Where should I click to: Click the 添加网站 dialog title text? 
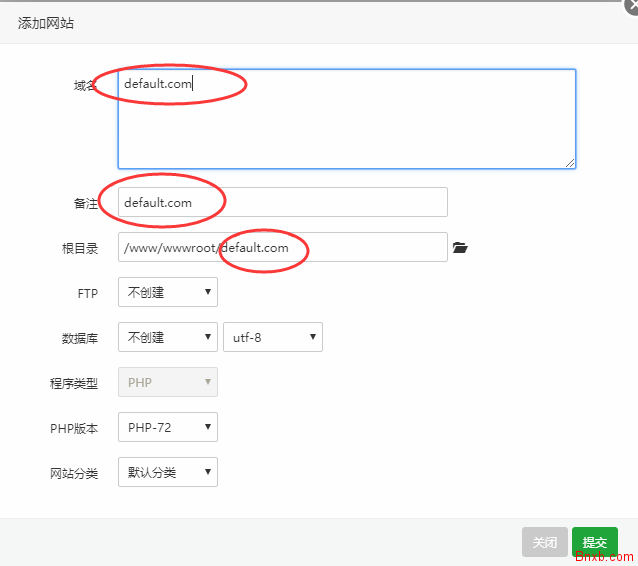point(46,23)
